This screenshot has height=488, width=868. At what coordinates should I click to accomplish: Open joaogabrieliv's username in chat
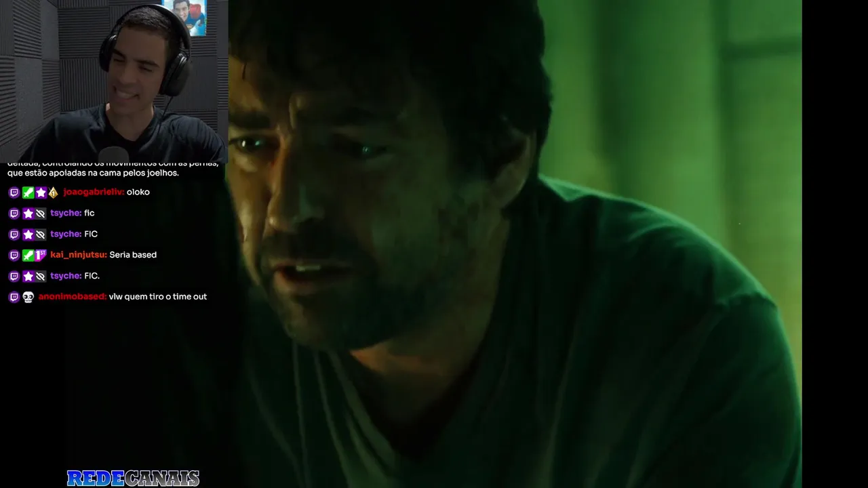coord(94,192)
